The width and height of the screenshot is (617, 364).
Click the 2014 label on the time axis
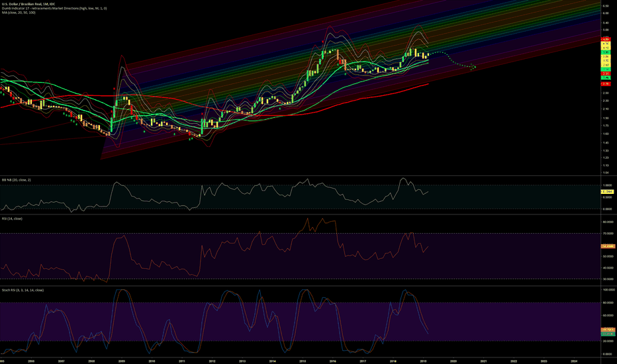click(x=272, y=361)
